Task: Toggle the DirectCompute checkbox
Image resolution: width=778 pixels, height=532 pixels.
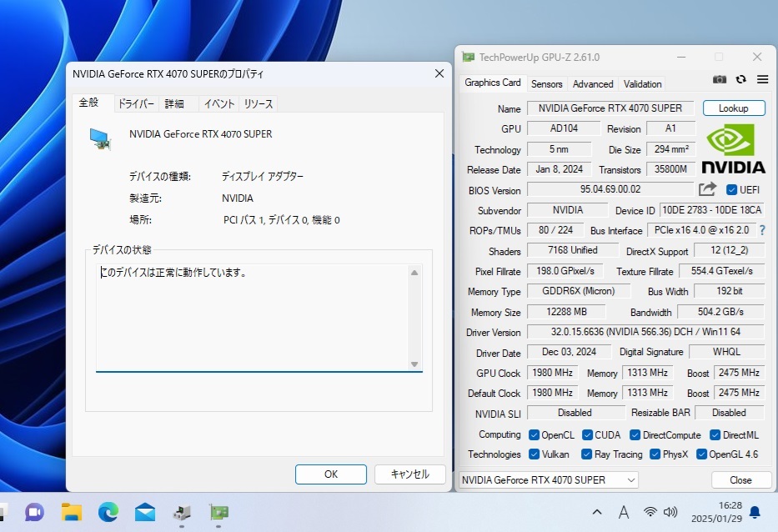Action: [x=635, y=435]
